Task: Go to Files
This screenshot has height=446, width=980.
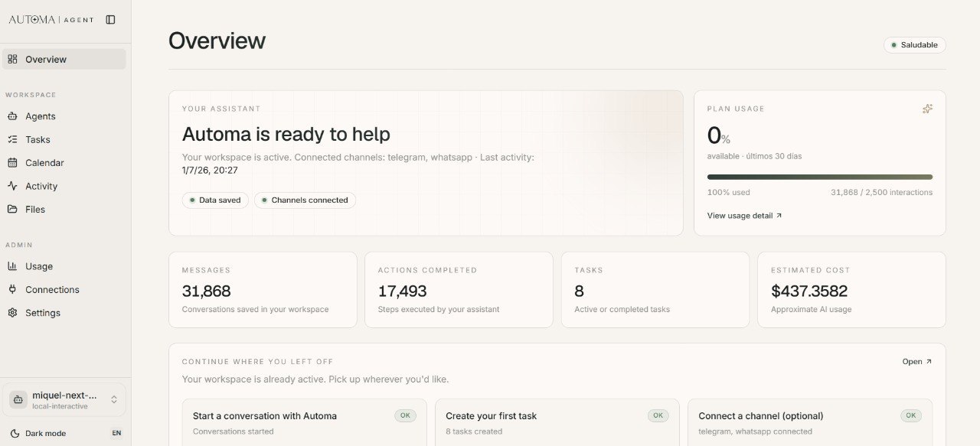Action: pos(64,209)
